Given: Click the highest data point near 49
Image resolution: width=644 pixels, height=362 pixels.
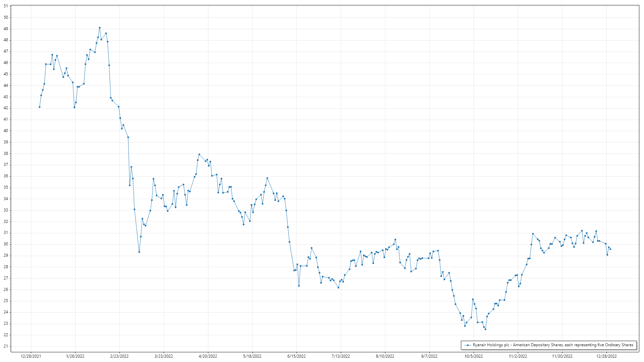Looking at the screenshot, I should pyautogui.click(x=100, y=27).
